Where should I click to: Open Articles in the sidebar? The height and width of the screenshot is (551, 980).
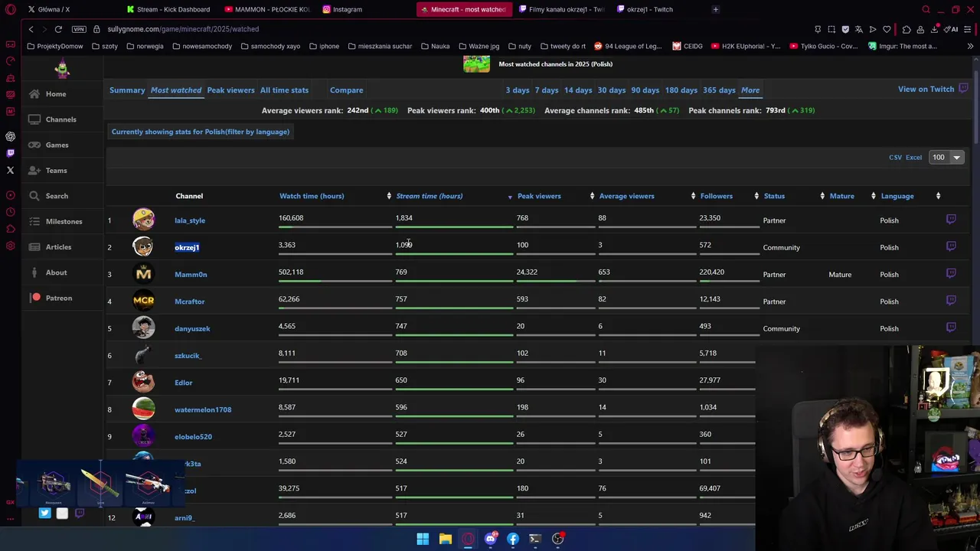[58, 247]
